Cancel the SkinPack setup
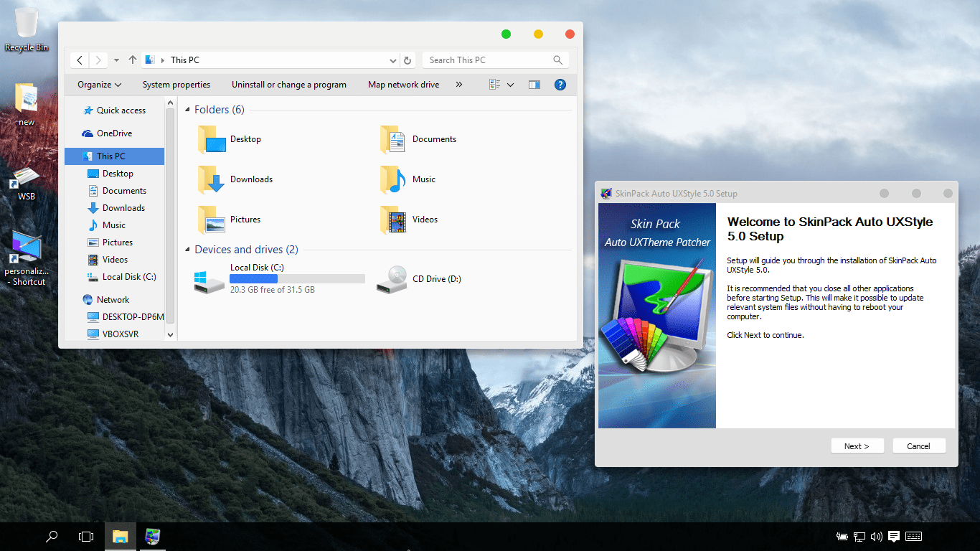980x551 pixels. click(x=919, y=446)
